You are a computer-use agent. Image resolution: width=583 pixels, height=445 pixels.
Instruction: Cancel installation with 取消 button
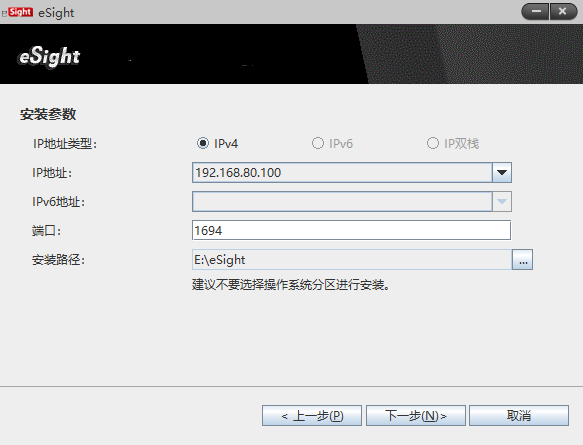[519, 415]
